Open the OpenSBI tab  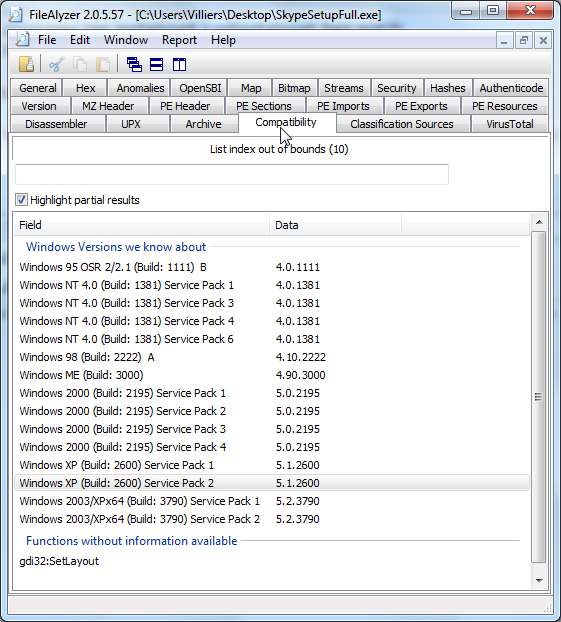click(x=200, y=88)
